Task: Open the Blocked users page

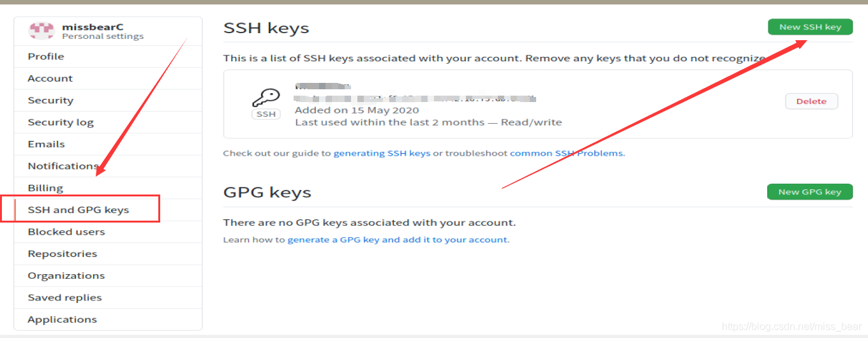Action: [x=66, y=231]
